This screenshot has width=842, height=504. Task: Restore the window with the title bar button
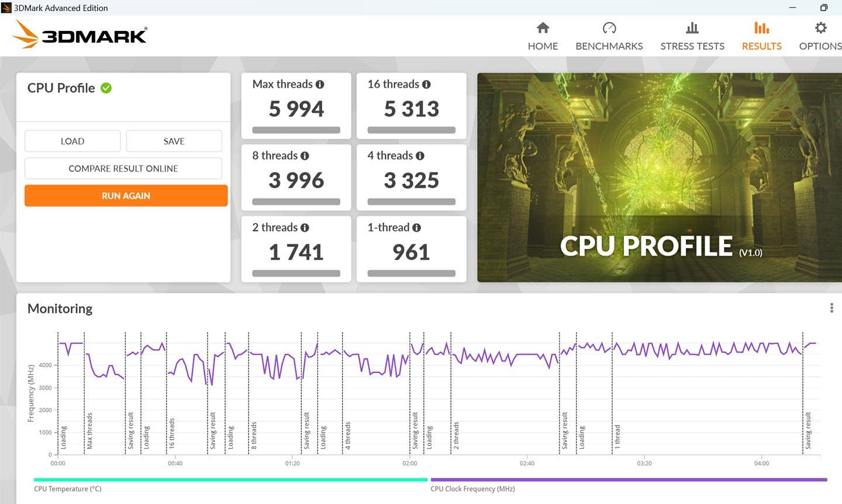click(823, 8)
